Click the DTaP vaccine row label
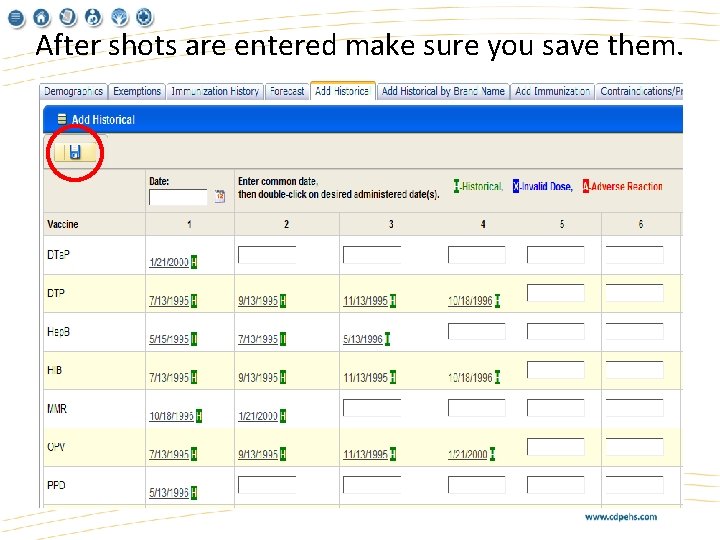Image resolution: width=720 pixels, height=540 pixels. point(58,254)
